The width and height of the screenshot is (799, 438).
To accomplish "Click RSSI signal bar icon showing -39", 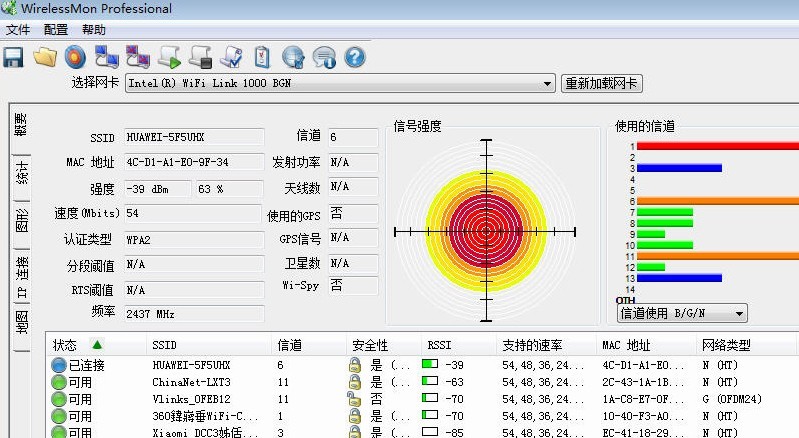I will 430,364.
